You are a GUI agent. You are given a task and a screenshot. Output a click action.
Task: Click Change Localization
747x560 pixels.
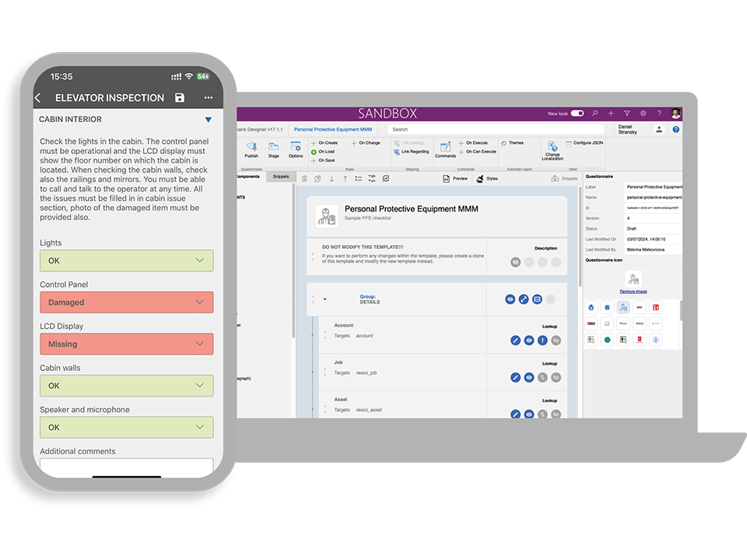pyautogui.click(x=552, y=150)
